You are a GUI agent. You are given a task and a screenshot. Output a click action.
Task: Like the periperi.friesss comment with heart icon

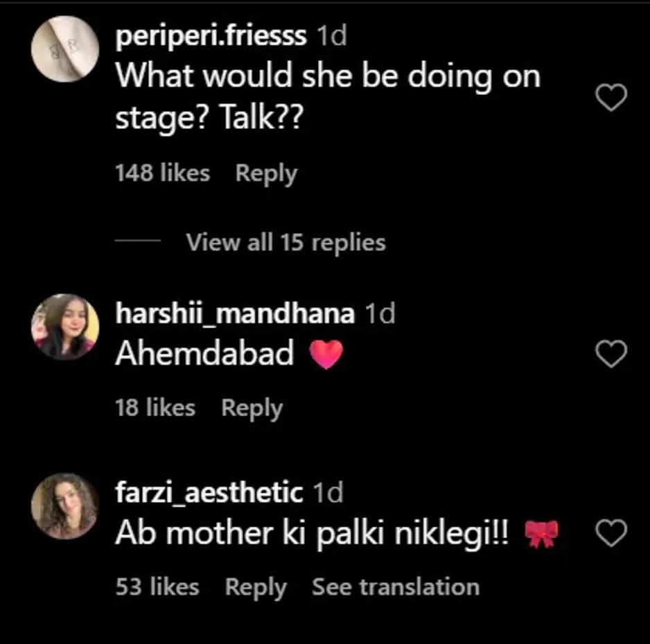click(x=611, y=98)
